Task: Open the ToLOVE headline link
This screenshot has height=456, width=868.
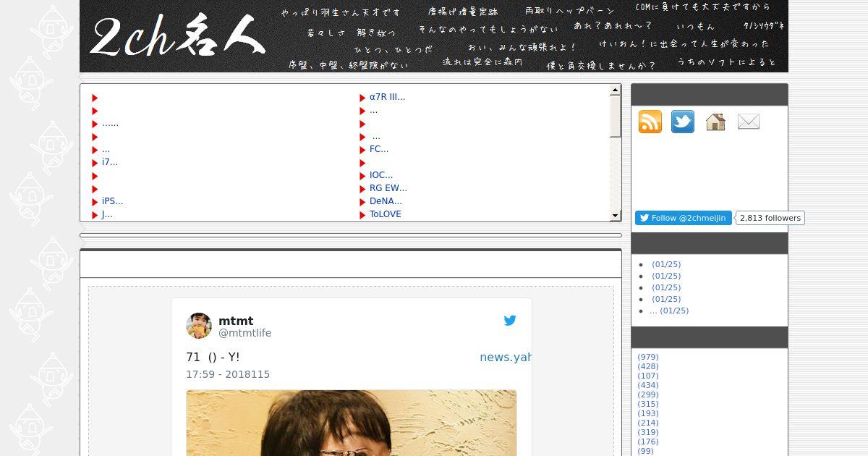Action: click(x=386, y=214)
